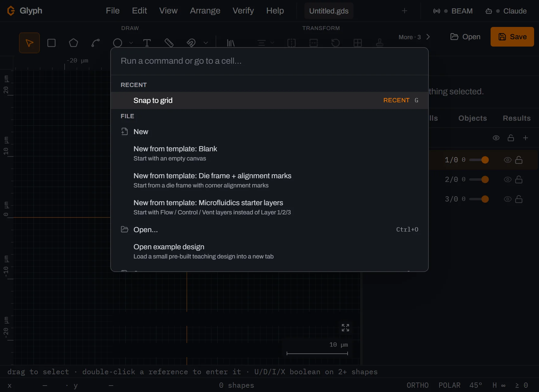Viewport: 539px width, 392px height.
Task: Toggle lock on layer 2/0
Action: [x=519, y=179]
